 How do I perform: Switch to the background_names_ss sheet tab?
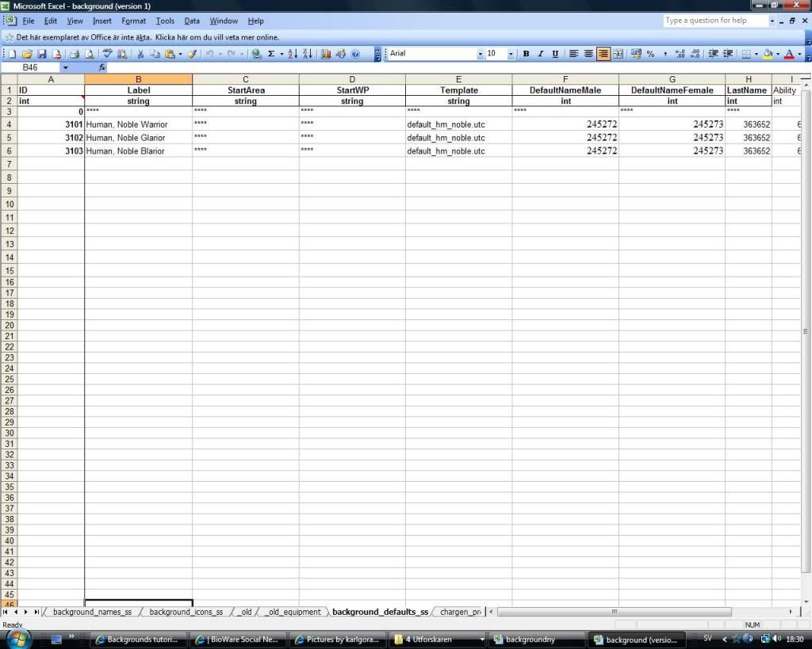[x=92, y=612]
